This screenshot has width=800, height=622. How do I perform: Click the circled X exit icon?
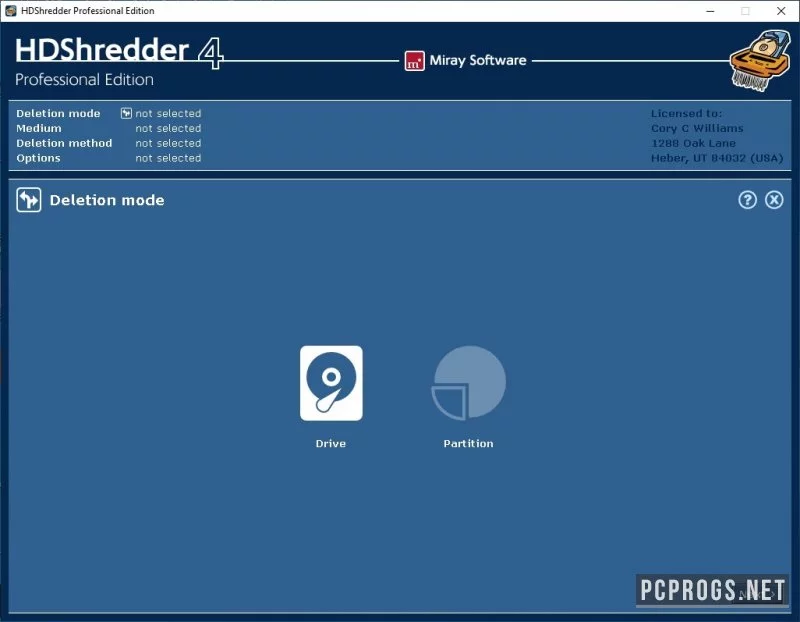[x=774, y=200]
